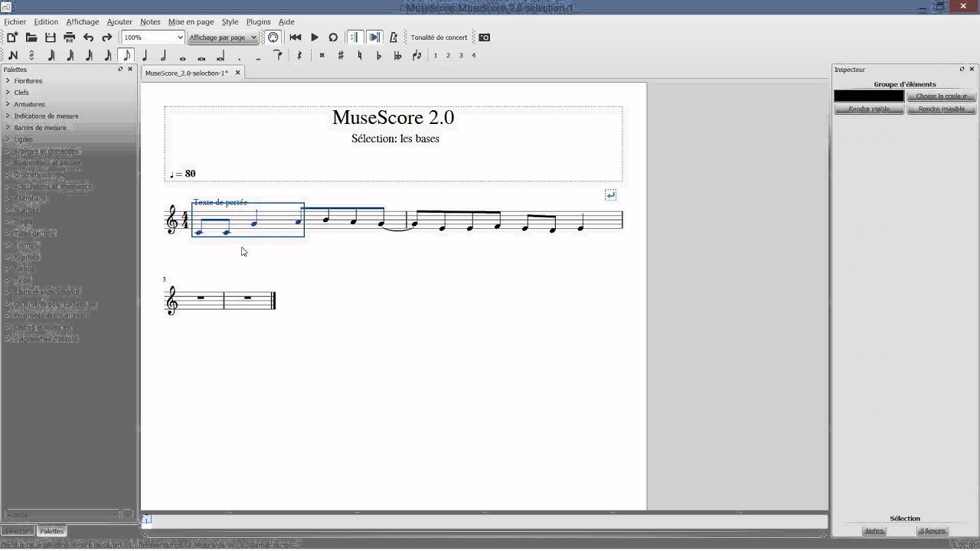Select the eighth note duration
The height and width of the screenshot is (551, 980).
[x=126, y=55]
